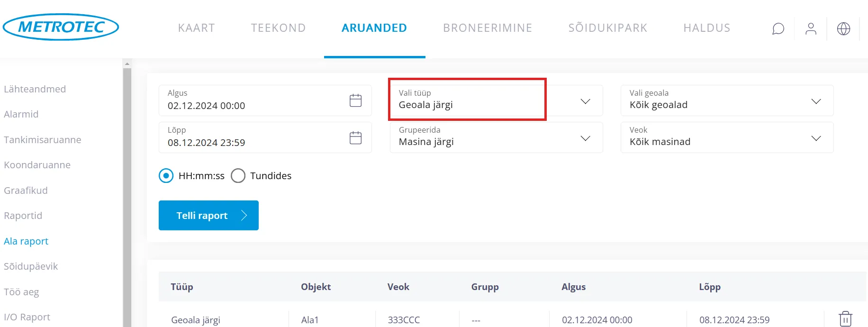Select the HH:mm:ss time format
This screenshot has height=327, width=868.
(166, 176)
